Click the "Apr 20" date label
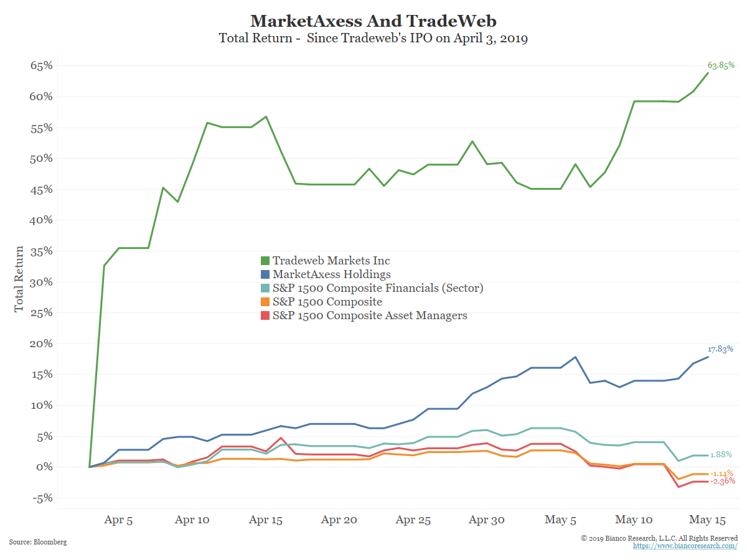 339,520
